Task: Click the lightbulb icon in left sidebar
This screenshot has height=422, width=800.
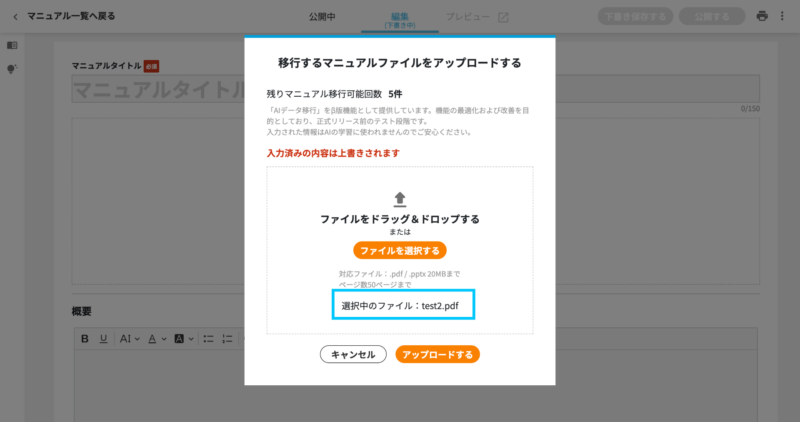Action: 12,69
